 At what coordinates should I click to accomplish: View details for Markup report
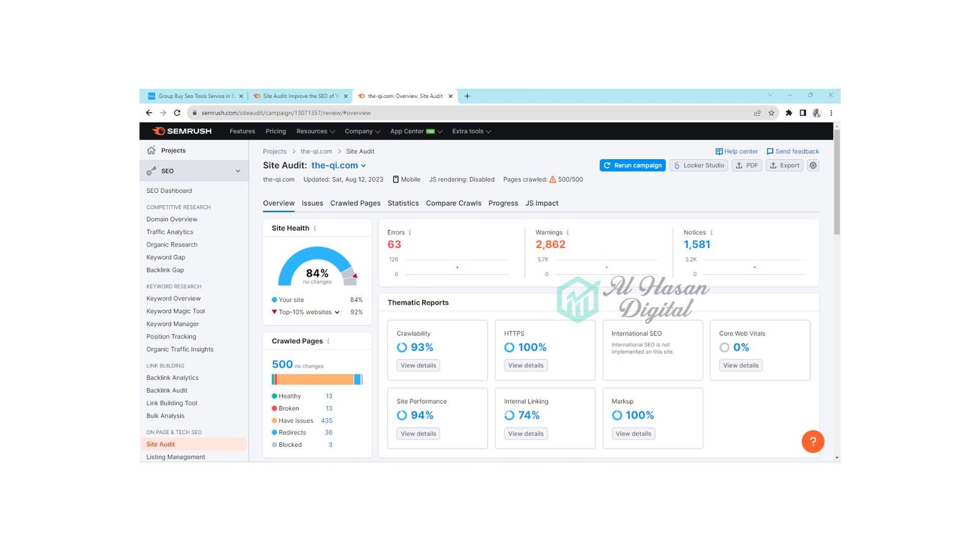633,433
